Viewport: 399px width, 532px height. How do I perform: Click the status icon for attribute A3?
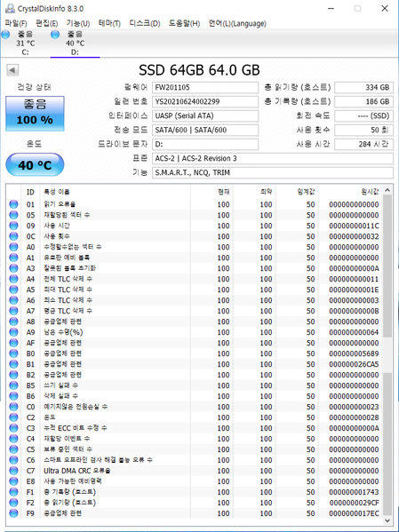coord(13,268)
